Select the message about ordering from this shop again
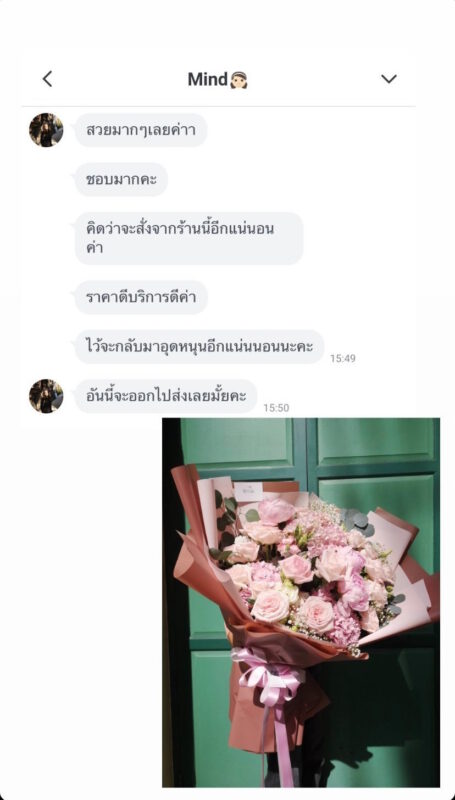 189,238
